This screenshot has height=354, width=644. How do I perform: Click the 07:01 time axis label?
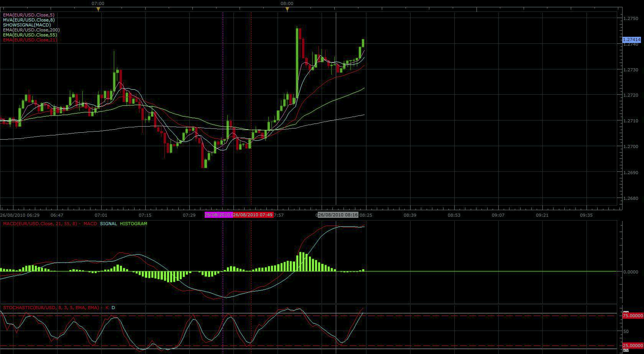tap(101, 215)
